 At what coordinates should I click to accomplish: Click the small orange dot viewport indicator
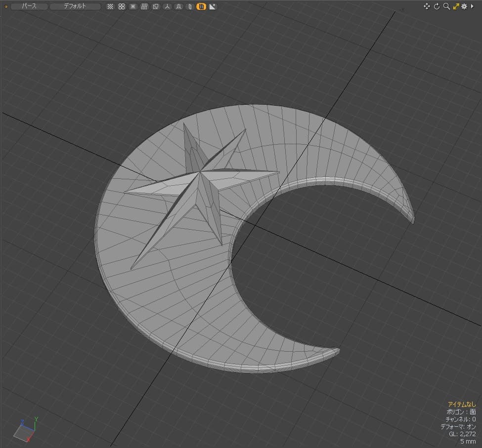(x=6, y=6)
